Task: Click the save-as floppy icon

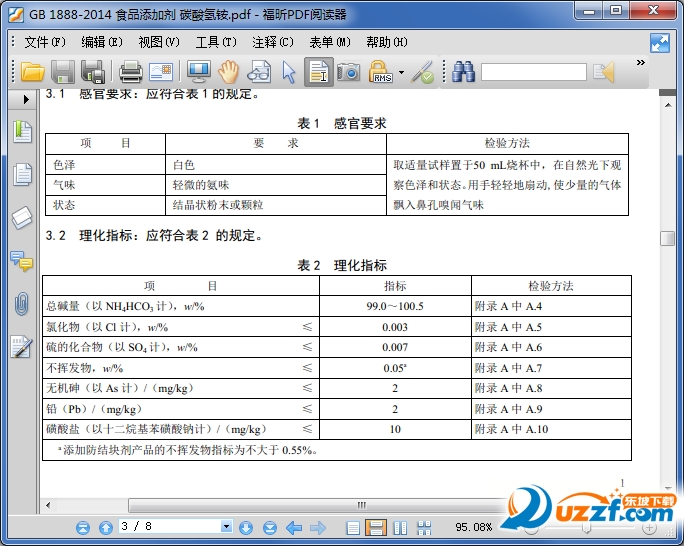Action: [x=93, y=72]
